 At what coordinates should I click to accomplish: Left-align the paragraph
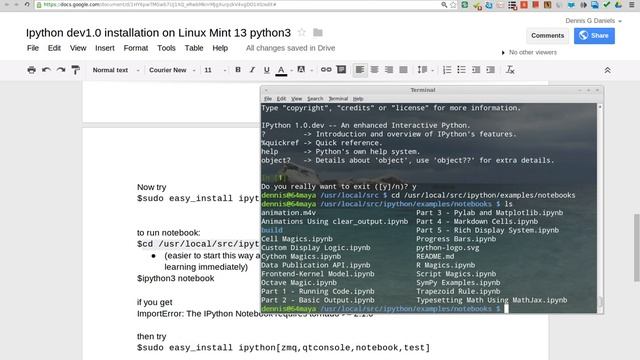[x=360, y=70]
